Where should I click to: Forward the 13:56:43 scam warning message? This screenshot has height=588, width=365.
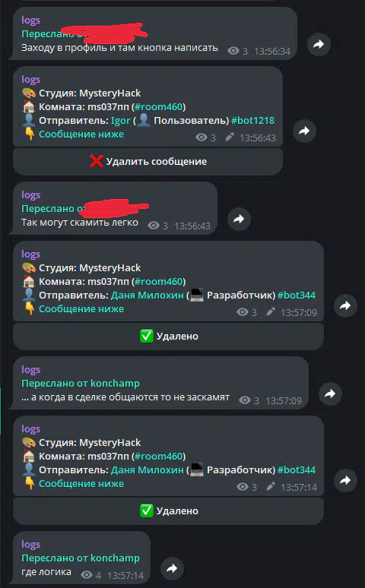coord(239,219)
